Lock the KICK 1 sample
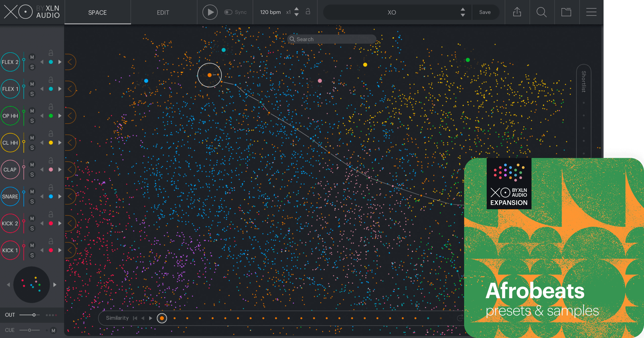The width and height of the screenshot is (644, 338). pyautogui.click(x=51, y=241)
